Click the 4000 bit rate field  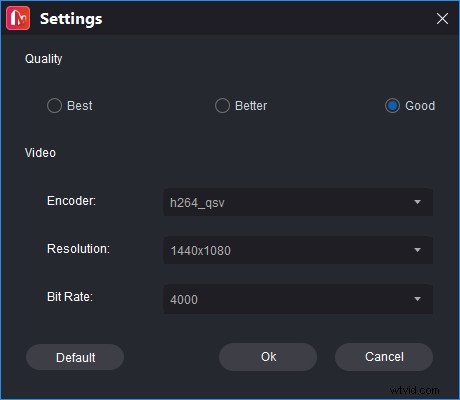(x=298, y=299)
